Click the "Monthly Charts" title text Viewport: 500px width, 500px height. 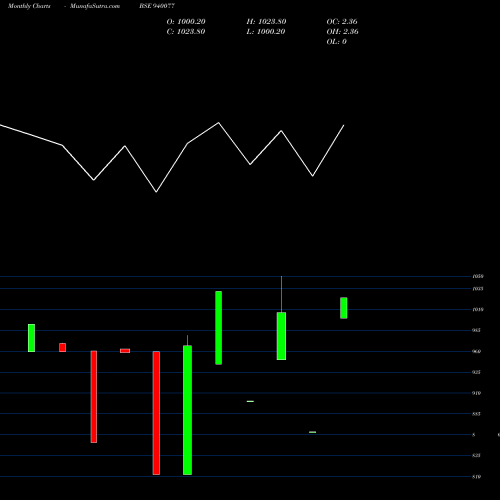[x=29, y=6]
